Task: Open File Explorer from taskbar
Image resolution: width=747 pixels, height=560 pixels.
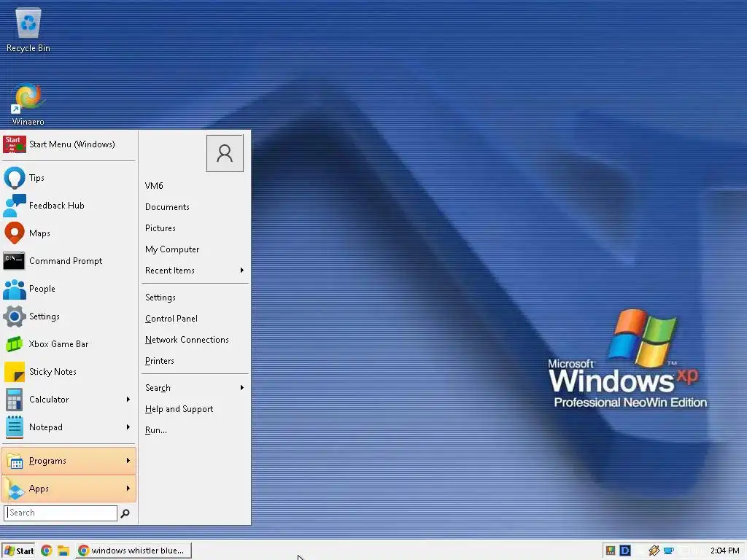Action: pos(63,551)
